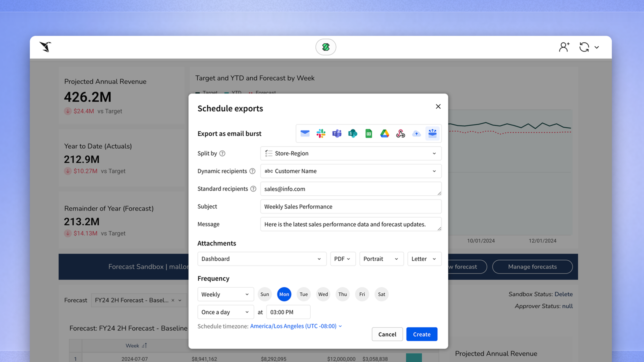
Task: Select the email export icon
Action: (305, 133)
